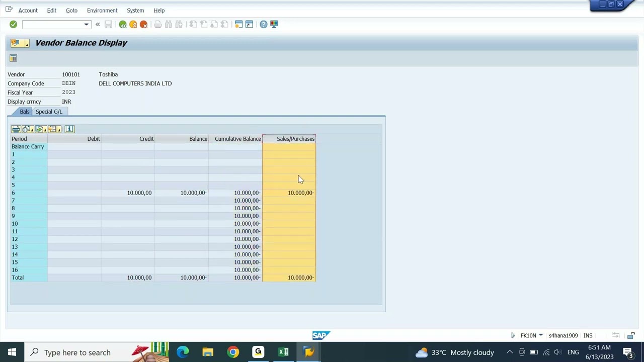Click period 12 cumulative balance value
The height and width of the screenshot is (362, 644).
tap(247, 239)
